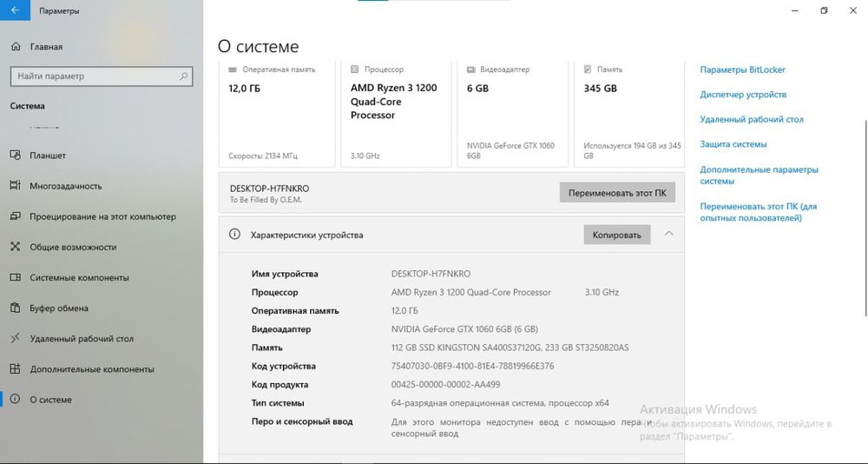The width and height of the screenshot is (868, 464).
Task: Minimize the Параметры window
Action: point(794,10)
